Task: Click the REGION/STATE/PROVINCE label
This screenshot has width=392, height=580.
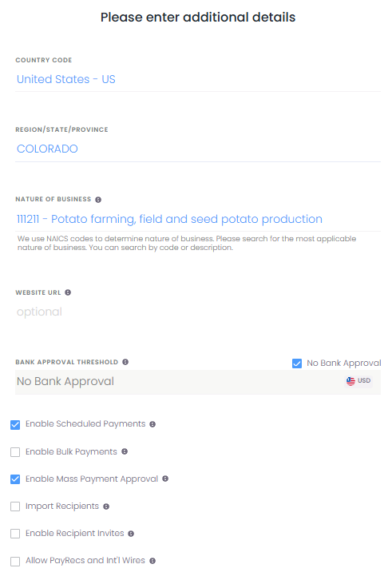Action: tap(61, 130)
